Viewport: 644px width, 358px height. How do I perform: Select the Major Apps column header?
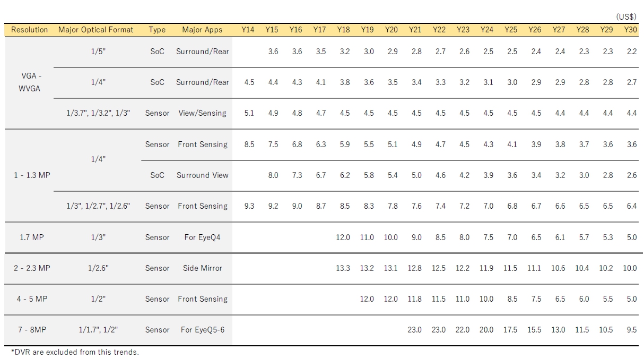[x=202, y=30]
